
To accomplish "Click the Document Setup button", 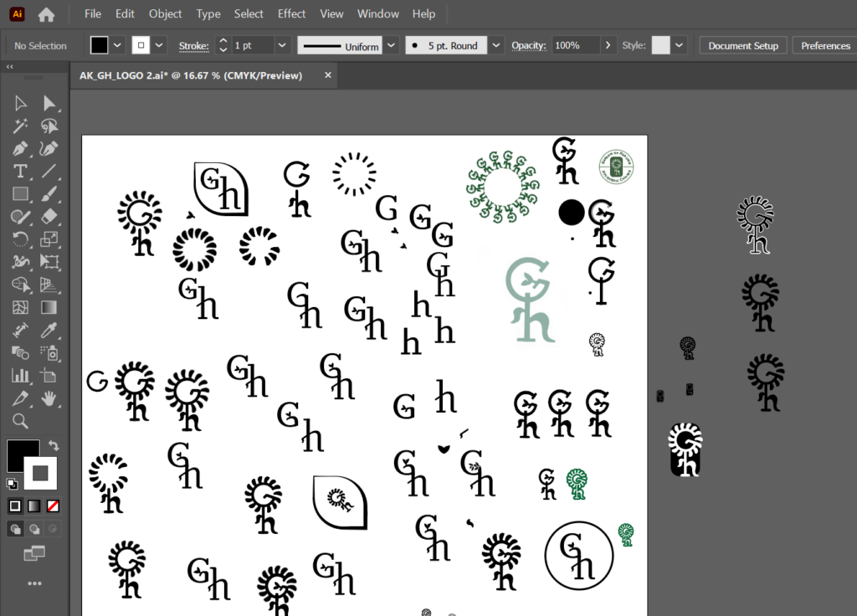I will (x=742, y=45).
